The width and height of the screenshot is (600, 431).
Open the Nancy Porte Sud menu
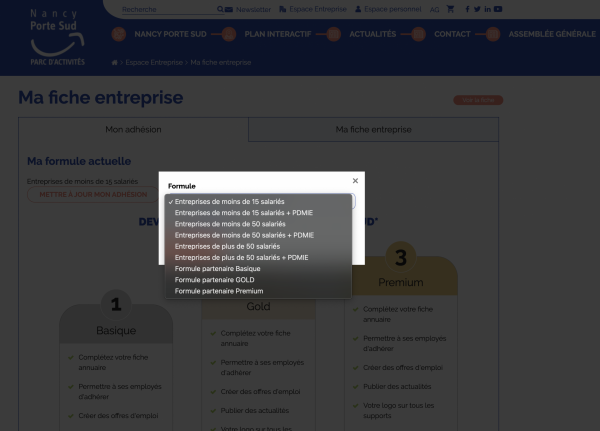pyautogui.click(x=170, y=34)
